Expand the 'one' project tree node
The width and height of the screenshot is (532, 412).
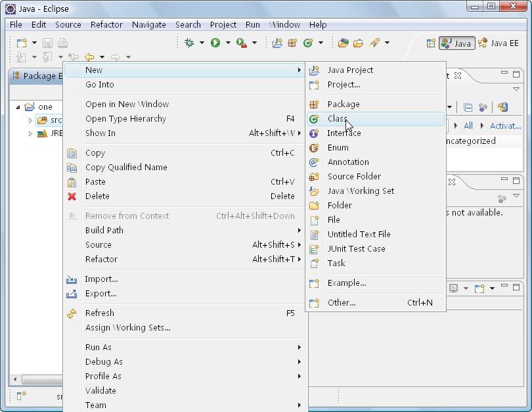pyautogui.click(x=18, y=106)
